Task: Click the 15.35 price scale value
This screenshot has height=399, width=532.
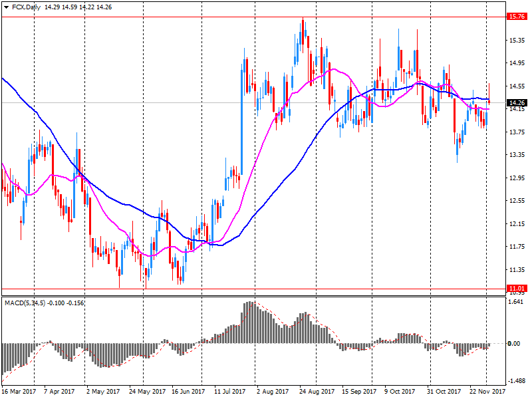Action: pyautogui.click(x=516, y=41)
